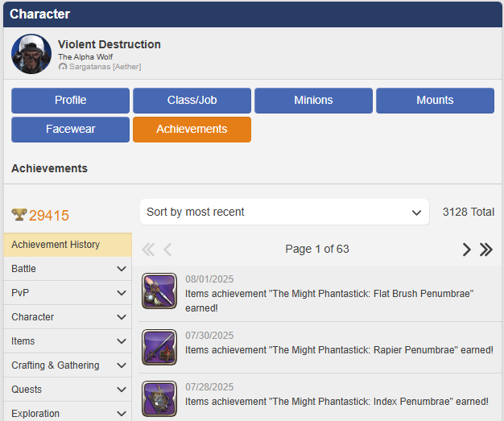Screen dimensions: 504x421
Task: Click Index Penumbrae achievement text
Action: 337,402
